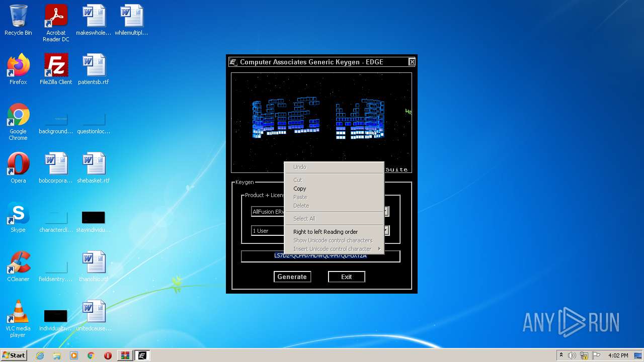Open Action Center flag tray icon
Screen dimensions: 644x362
[x=596, y=355]
